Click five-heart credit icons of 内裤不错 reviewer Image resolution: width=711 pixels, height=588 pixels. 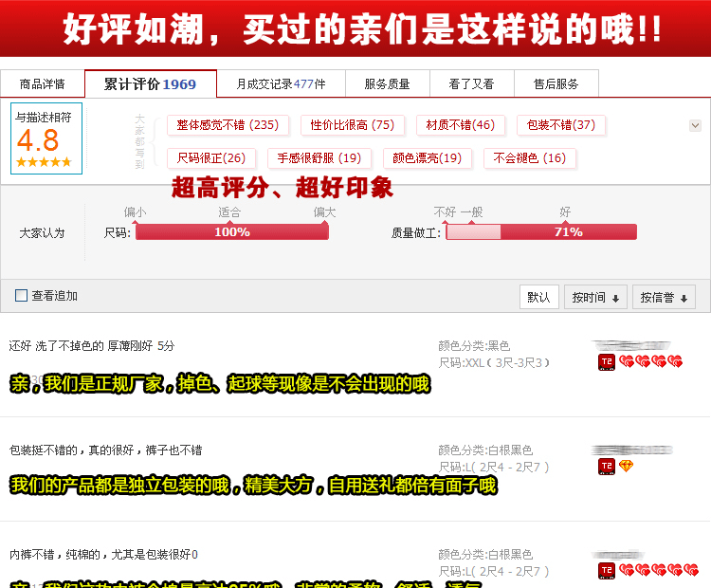point(659,570)
